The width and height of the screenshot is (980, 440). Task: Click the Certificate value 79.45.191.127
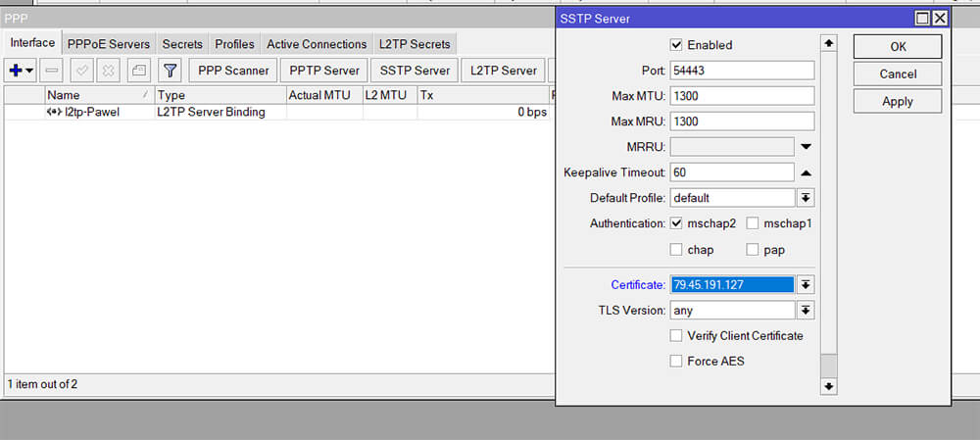(x=732, y=285)
